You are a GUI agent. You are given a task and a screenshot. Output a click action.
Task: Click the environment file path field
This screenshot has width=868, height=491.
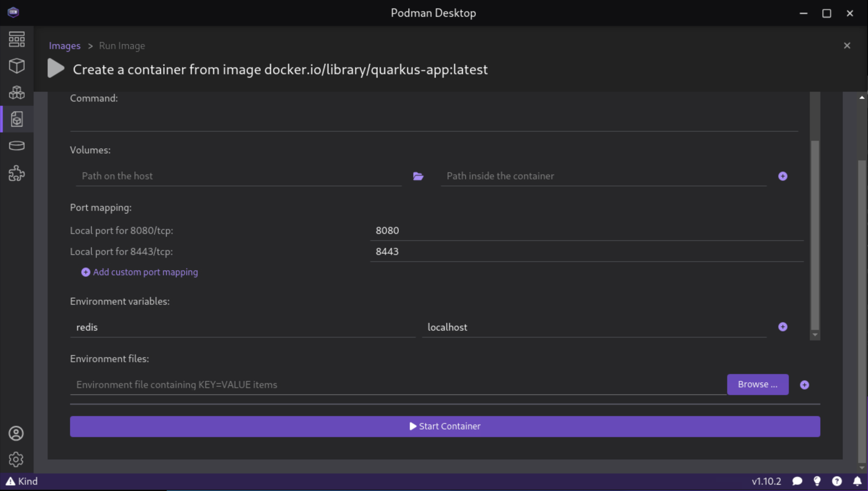[x=398, y=385]
